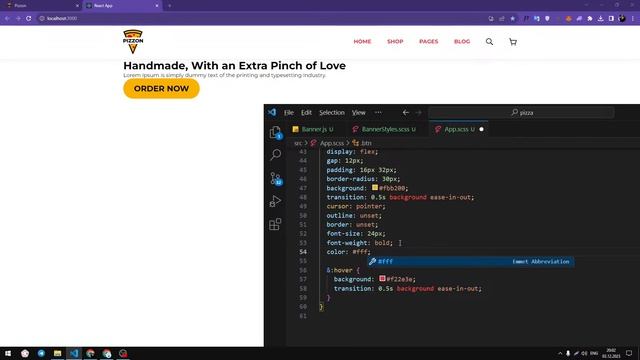Show hidden system tray icons

point(560,353)
